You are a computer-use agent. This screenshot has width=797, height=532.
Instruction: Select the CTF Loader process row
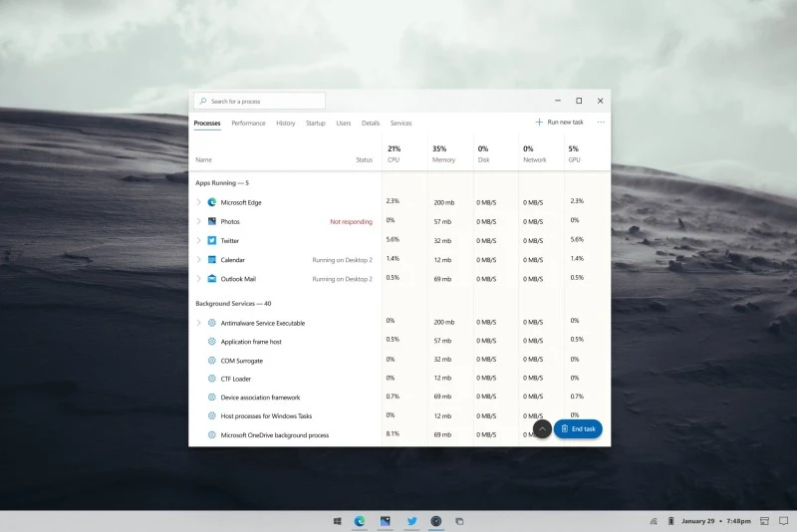pos(236,379)
